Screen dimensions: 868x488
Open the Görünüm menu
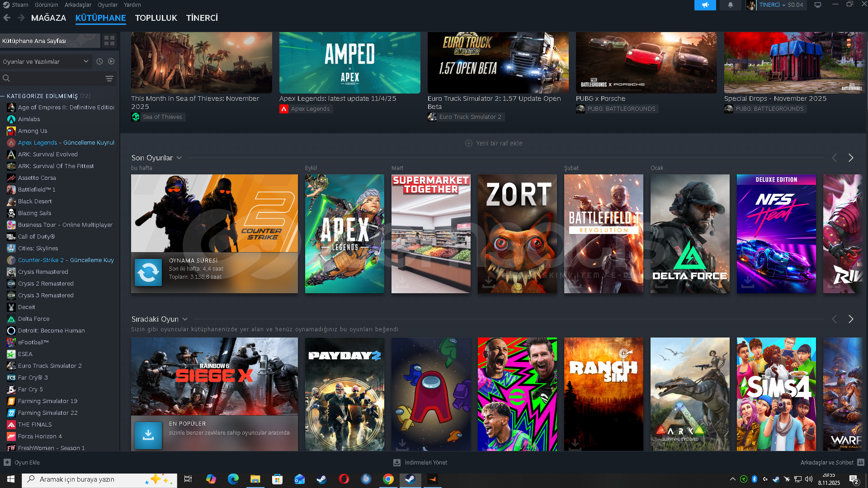click(x=46, y=5)
